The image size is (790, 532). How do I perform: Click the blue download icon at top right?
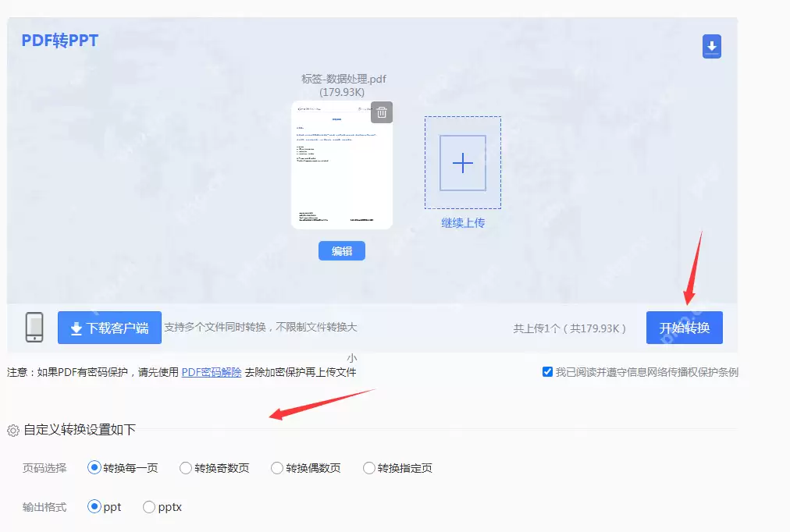711,46
